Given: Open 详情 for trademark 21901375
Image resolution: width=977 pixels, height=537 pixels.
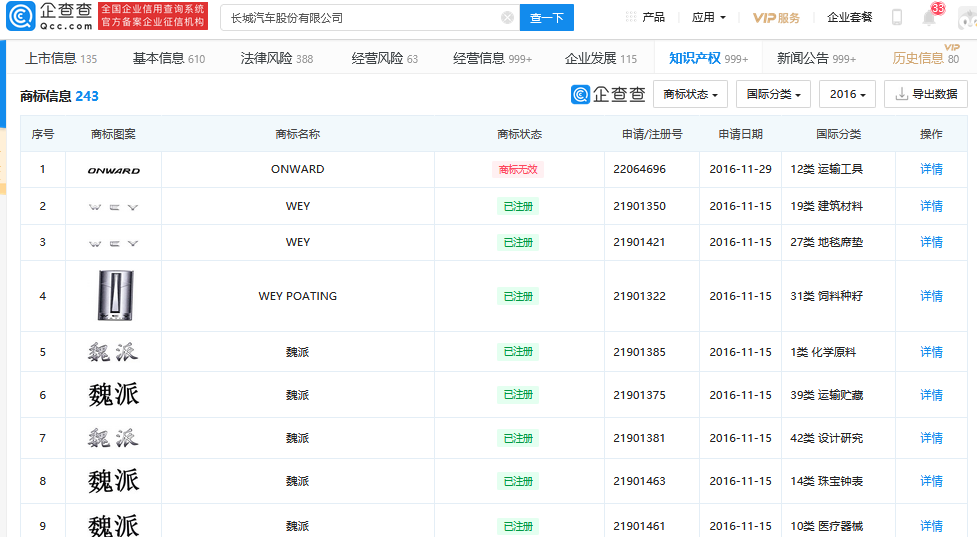Looking at the screenshot, I should [x=932, y=395].
